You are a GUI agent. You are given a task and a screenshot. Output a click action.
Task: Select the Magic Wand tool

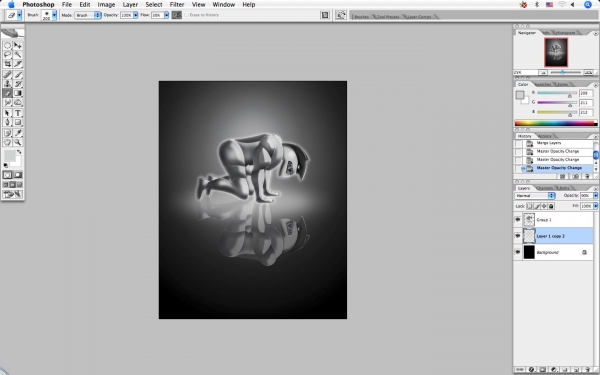coord(18,55)
